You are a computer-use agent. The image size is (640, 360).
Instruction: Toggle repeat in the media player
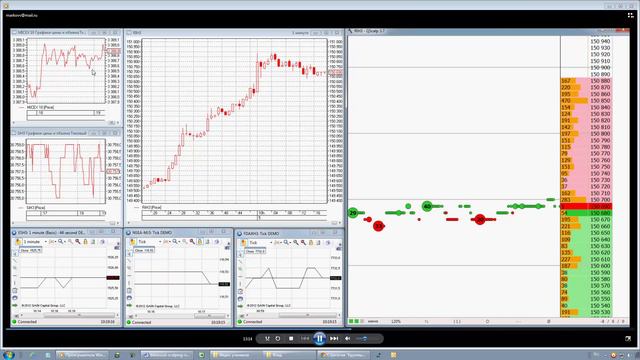(278, 338)
